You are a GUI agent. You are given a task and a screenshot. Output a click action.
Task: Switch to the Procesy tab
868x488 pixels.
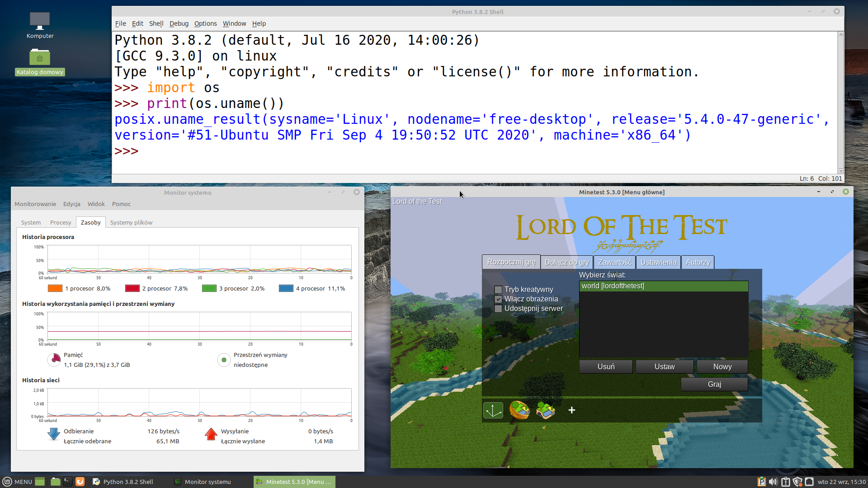point(61,222)
